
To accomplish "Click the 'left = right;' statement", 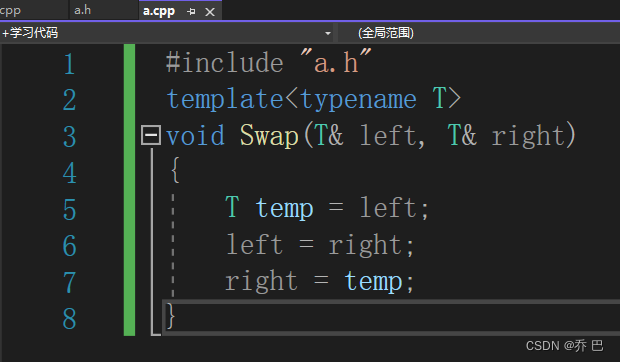I will pos(320,245).
